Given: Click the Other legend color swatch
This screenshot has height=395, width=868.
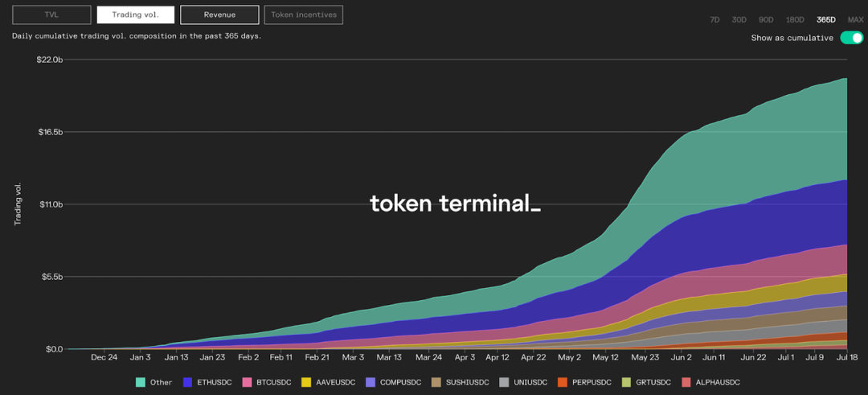Looking at the screenshot, I should point(141,382).
